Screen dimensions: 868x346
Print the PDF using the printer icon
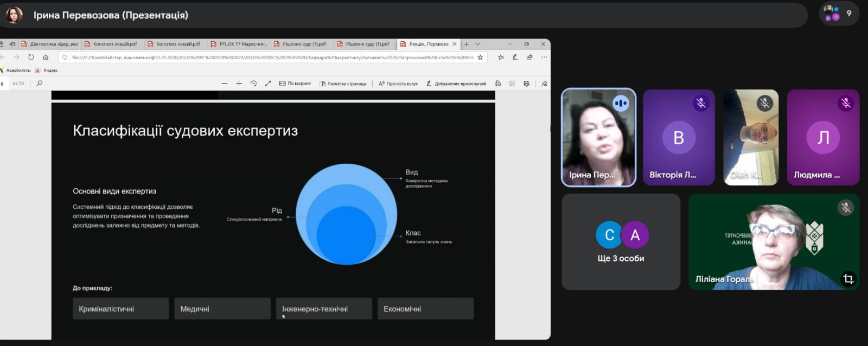pyautogui.click(x=497, y=84)
